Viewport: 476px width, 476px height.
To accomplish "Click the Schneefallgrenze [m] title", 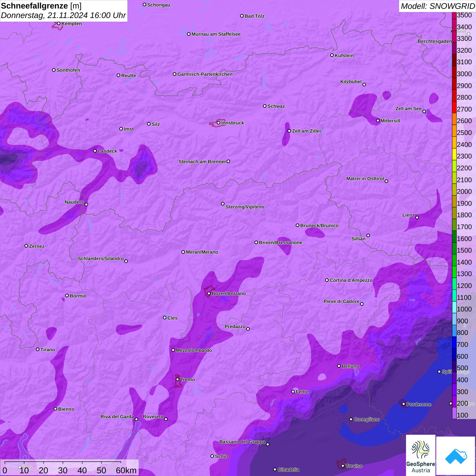I will [x=41, y=6].
